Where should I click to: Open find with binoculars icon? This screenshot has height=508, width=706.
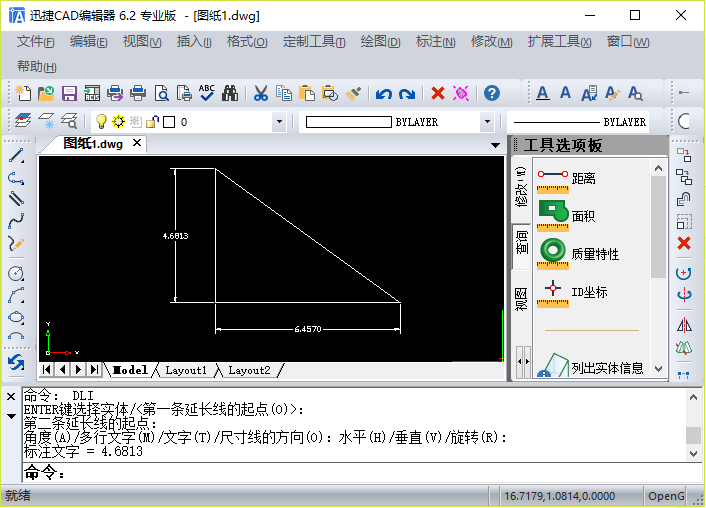(230, 93)
